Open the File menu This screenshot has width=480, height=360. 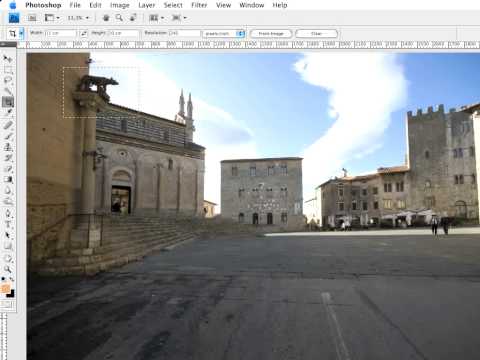[x=75, y=5]
